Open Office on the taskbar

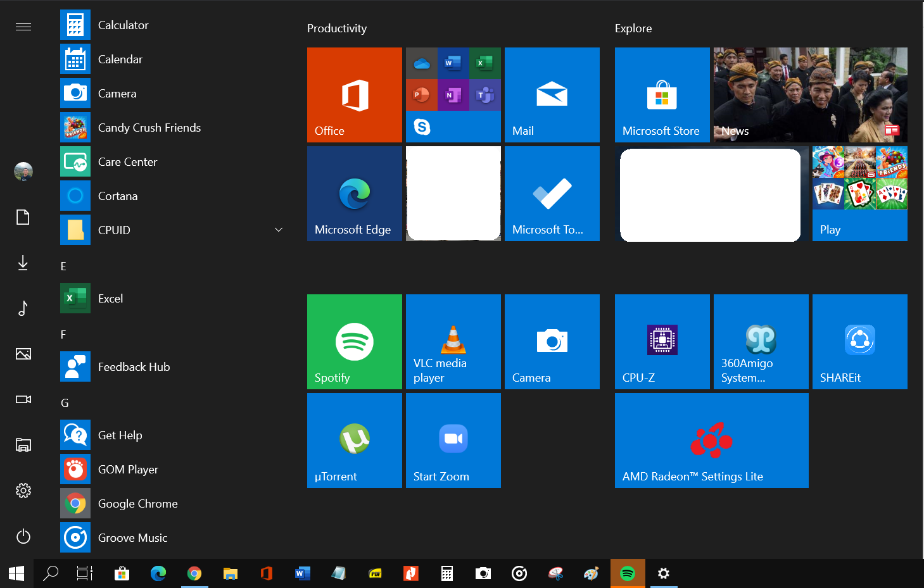pyautogui.click(x=267, y=573)
